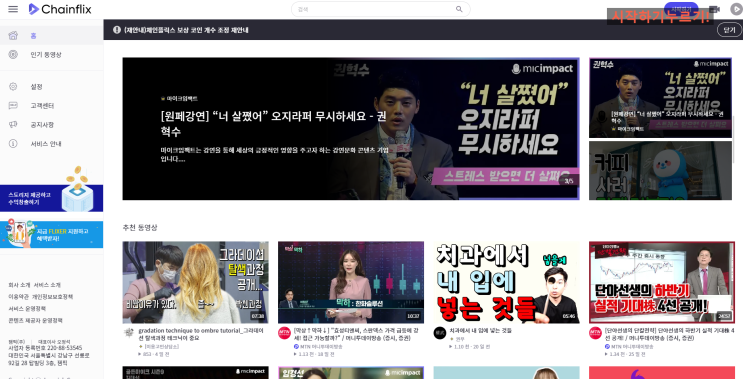
Task: Open 서비스 소개 footer link
Action: [x=47, y=285]
